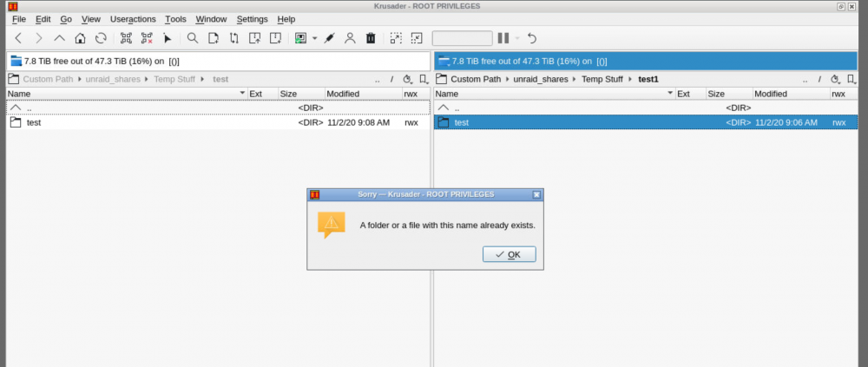Sort right panel by Name column
Viewport: 868px width, 367px height.
pyautogui.click(x=555, y=94)
